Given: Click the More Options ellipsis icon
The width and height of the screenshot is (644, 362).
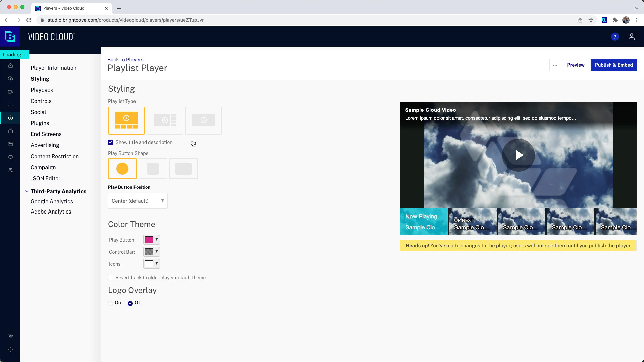Looking at the screenshot, I should click(555, 65).
